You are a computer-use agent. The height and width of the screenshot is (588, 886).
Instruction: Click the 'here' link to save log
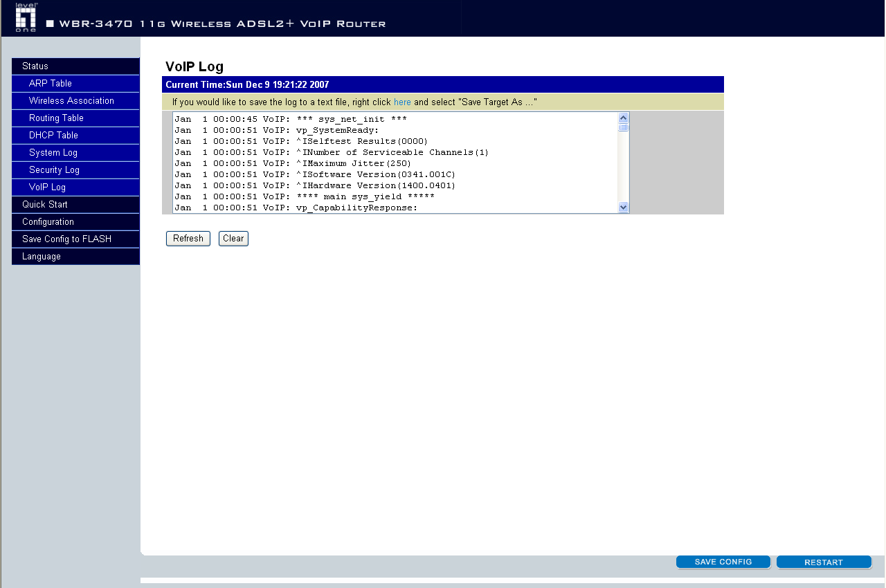pyautogui.click(x=402, y=102)
